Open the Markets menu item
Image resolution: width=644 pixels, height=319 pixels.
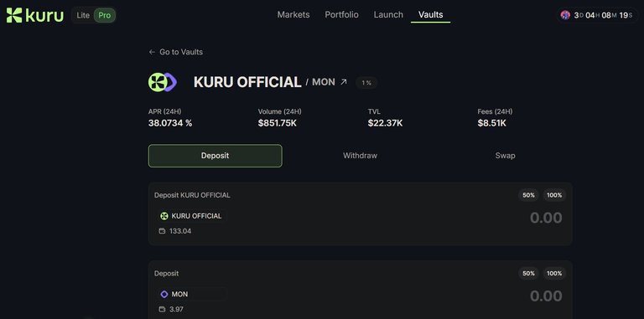[293, 15]
